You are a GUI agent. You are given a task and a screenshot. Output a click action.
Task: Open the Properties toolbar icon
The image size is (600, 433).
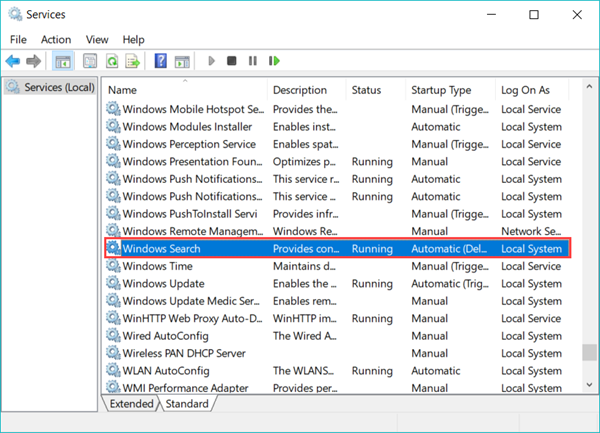click(90, 61)
